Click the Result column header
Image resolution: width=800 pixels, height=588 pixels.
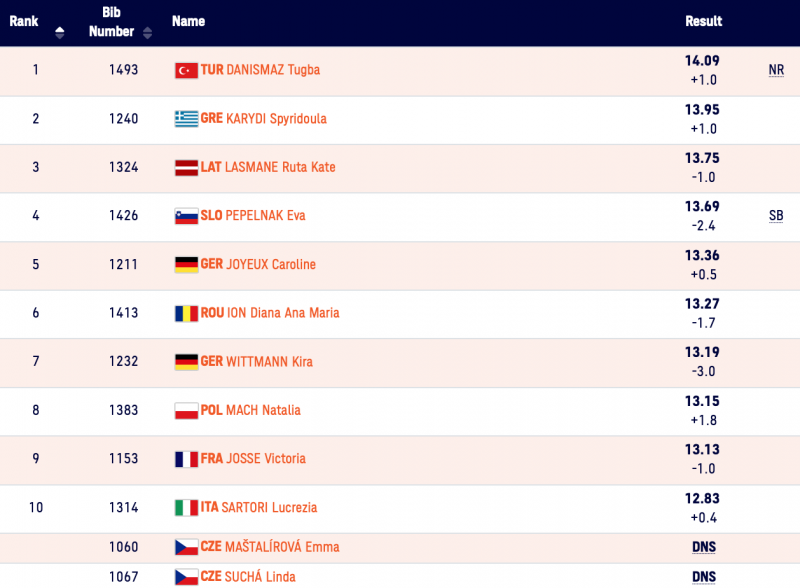coord(703,21)
